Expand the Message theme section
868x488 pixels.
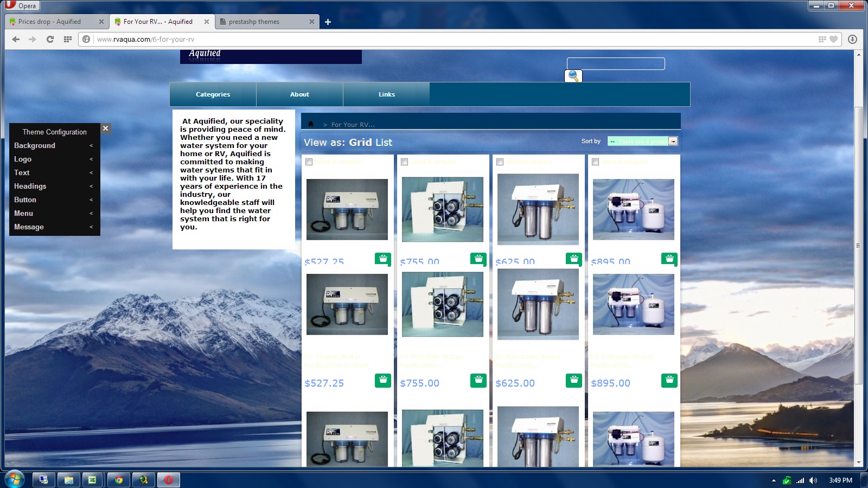54,227
